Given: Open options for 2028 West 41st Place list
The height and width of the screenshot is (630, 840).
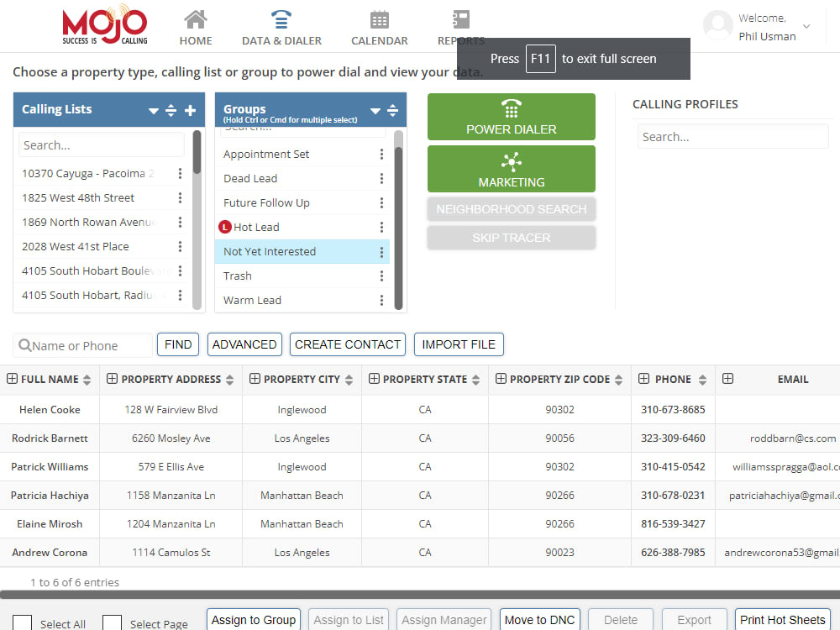Looking at the screenshot, I should pos(180,246).
